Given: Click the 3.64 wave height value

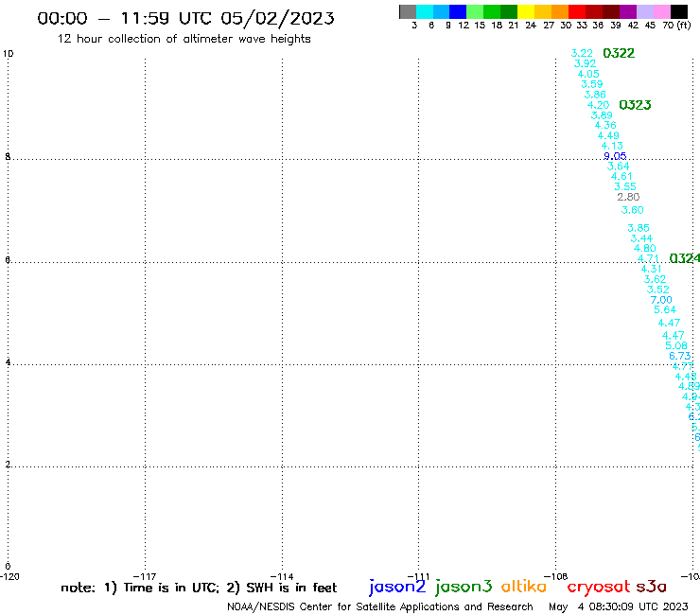Looking at the screenshot, I should (619, 167).
